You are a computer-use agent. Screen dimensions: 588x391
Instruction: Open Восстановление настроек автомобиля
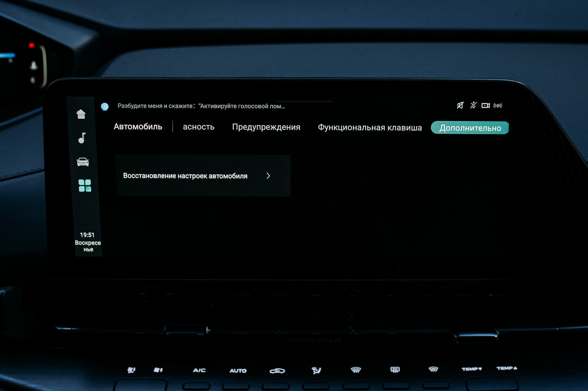pyautogui.click(x=203, y=176)
